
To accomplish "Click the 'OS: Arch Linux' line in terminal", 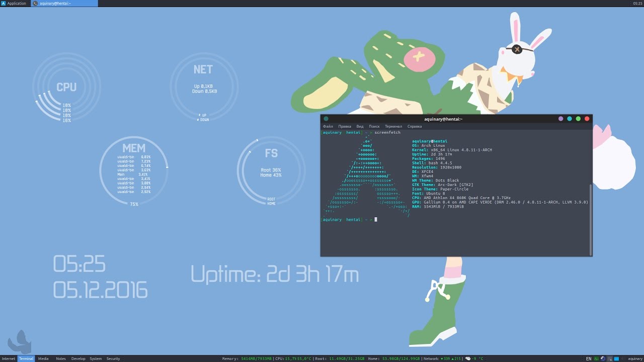I will 428,146.
